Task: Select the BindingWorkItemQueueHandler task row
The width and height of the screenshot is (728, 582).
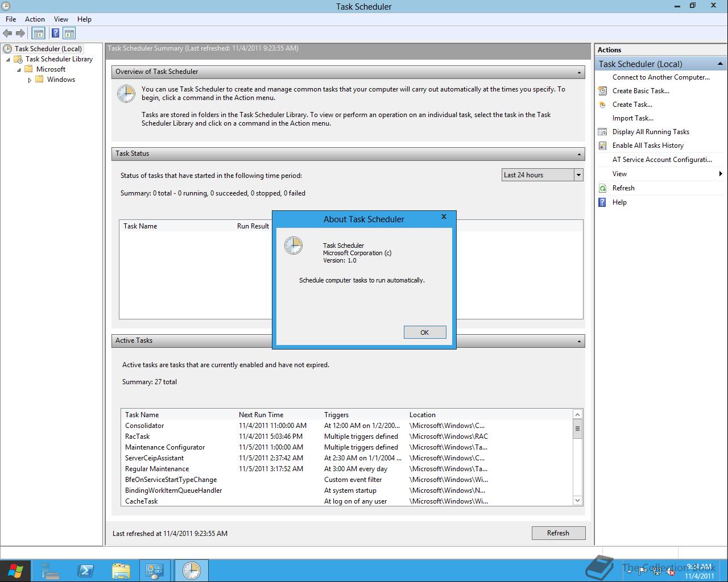Action: (x=347, y=490)
